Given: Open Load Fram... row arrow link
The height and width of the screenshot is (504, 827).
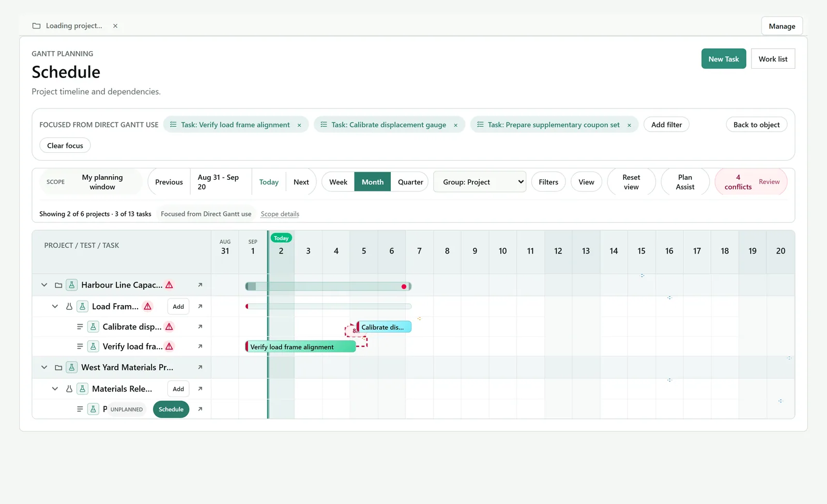Looking at the screenshot, I should [x=200, y=307].
